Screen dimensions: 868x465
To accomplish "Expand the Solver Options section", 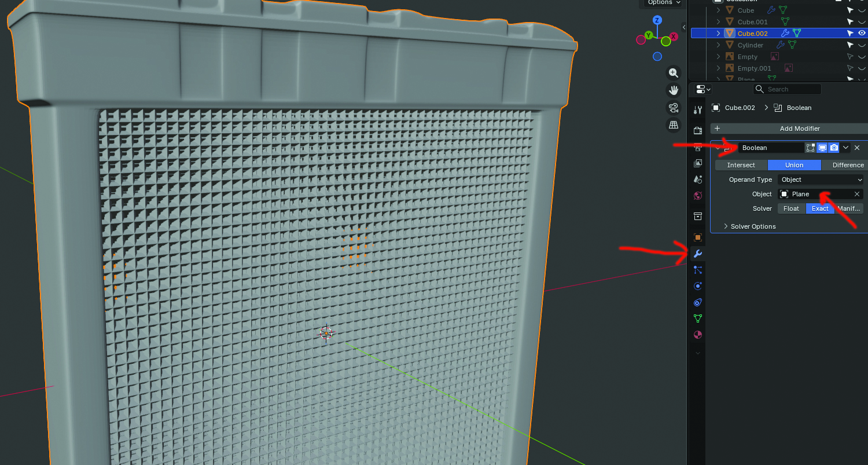I will click(749, 226).
